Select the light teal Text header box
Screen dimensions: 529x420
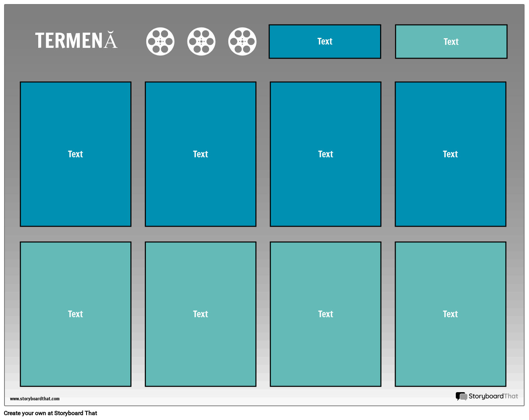[451, 42]
